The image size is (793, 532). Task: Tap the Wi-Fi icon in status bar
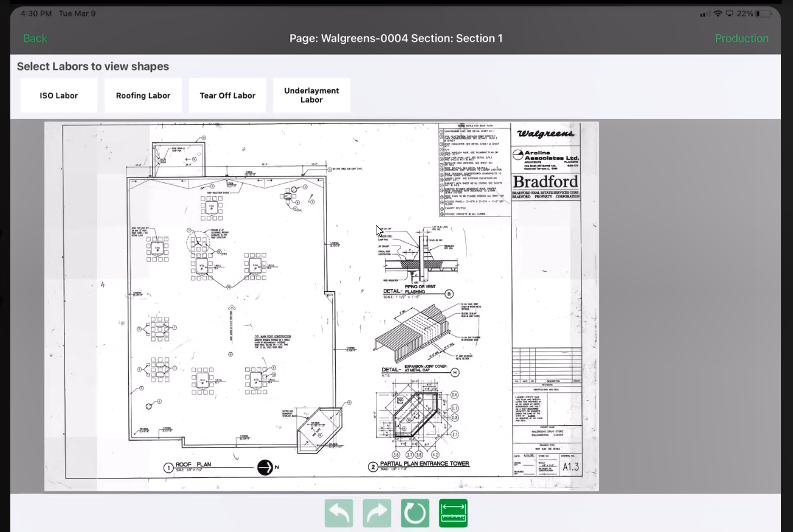point(718,13)
